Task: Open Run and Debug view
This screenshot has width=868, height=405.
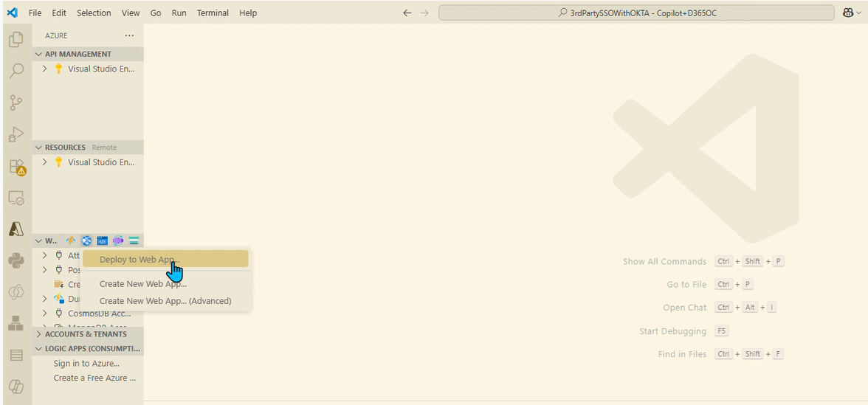Action: coord(16,134)
